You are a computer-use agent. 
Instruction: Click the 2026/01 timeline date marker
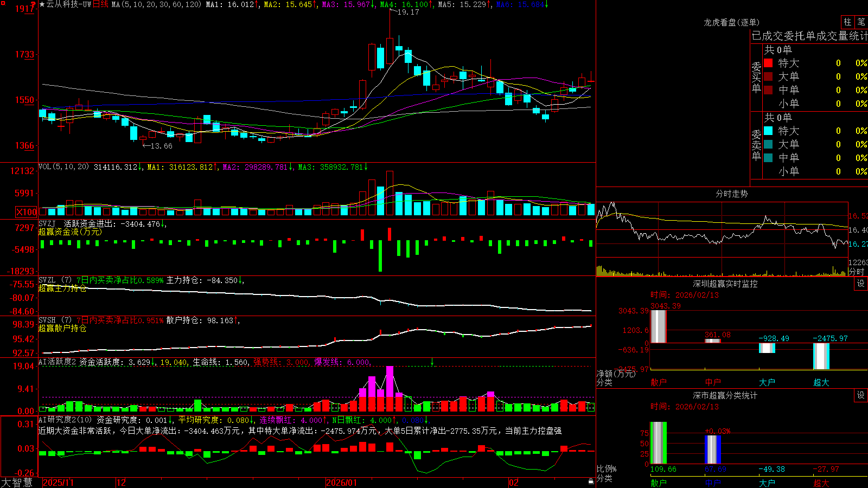point(342,483)
